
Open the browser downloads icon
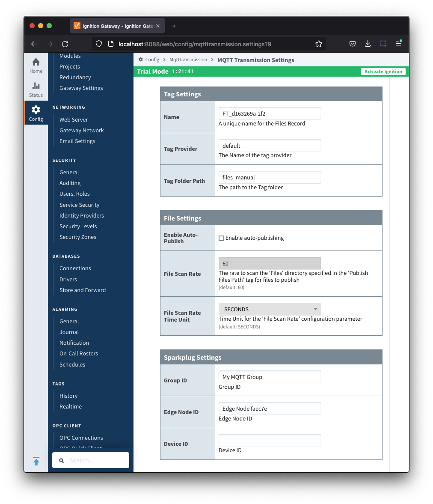368,44
